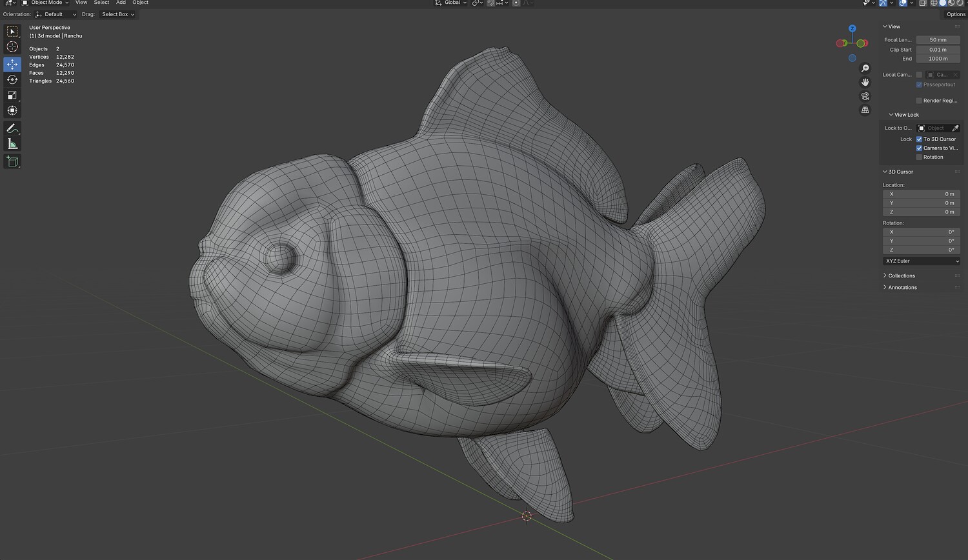Open the Object menu
This screenshot has width=968, height=560.
point(141,3)
